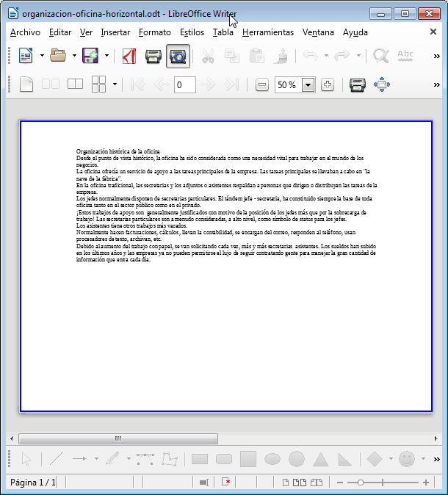This screenshot has width=448, height=495.
Task: Select single-page view in status bar
Action: pos(286,483)
